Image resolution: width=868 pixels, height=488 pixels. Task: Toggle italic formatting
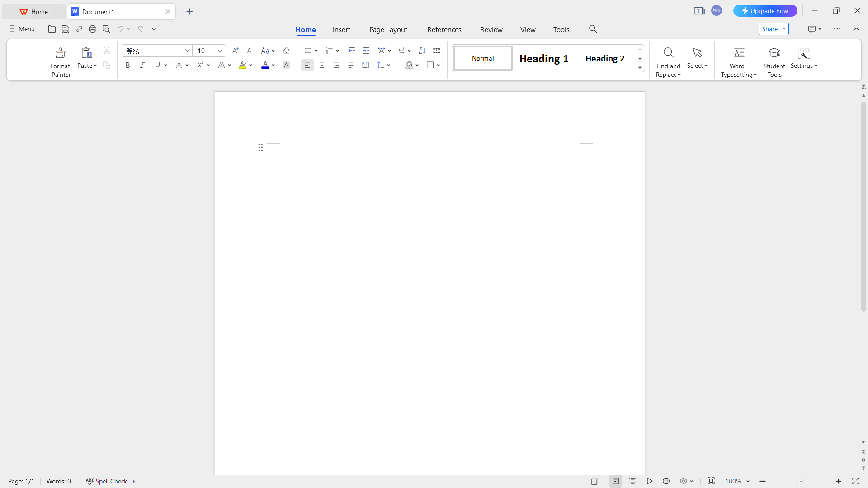point(142,65)
